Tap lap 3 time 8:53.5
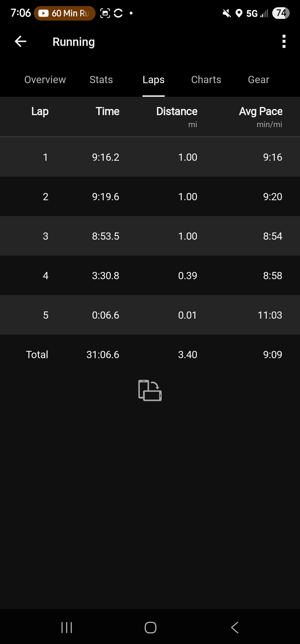 coord(106,236)
